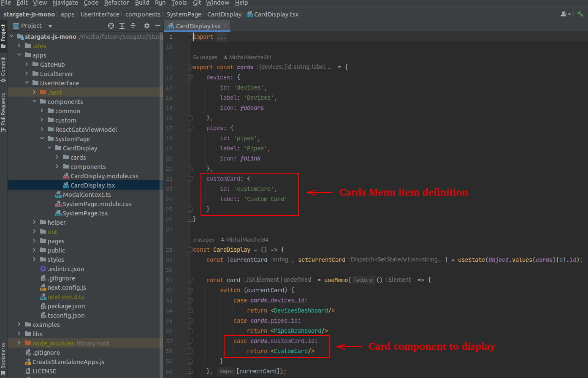588x378 pixels.
Task: Open the Bookmarks side tool window
Action: coord(3,359)
